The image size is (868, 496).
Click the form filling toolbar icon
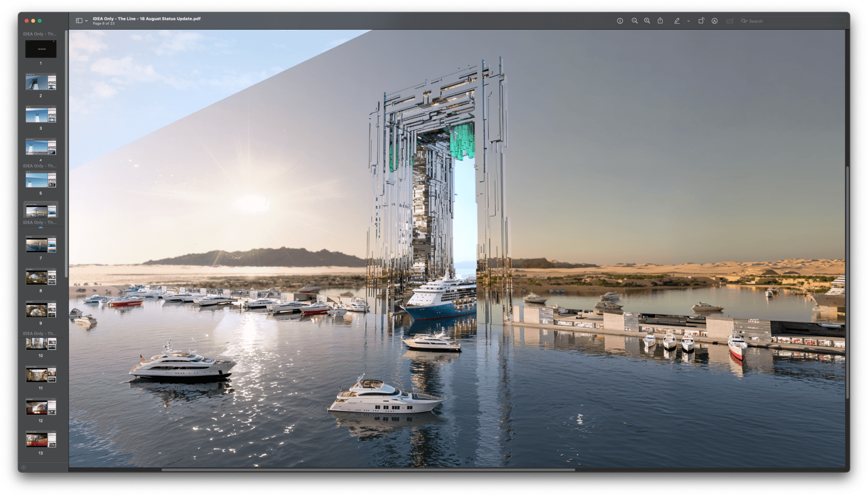(729, 21)
